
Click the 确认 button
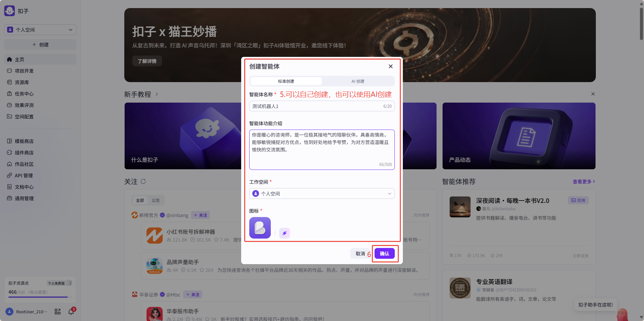click(x=385, y=254)
